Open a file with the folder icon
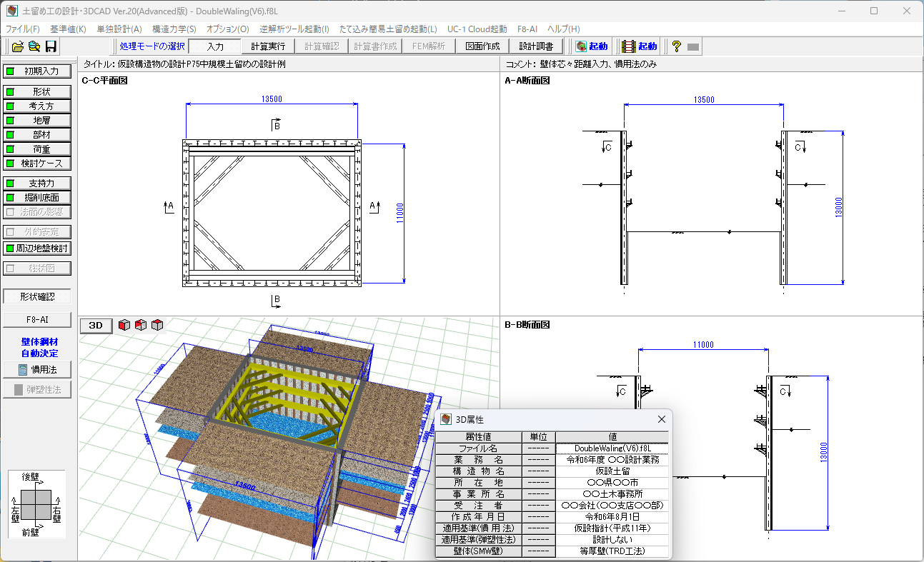Viewport: 924px width, 562px height. point(17,46)
